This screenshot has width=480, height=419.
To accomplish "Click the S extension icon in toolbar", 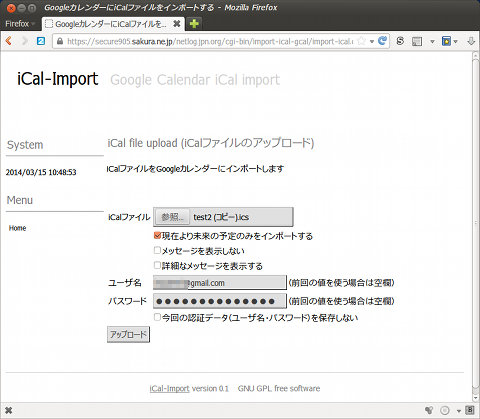I will click(x=400, y=41).
